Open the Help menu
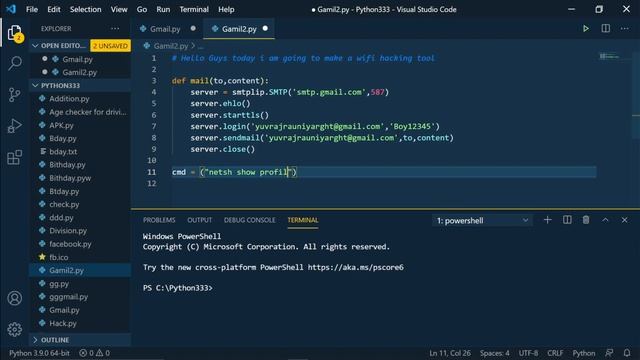 pos(226,9)
